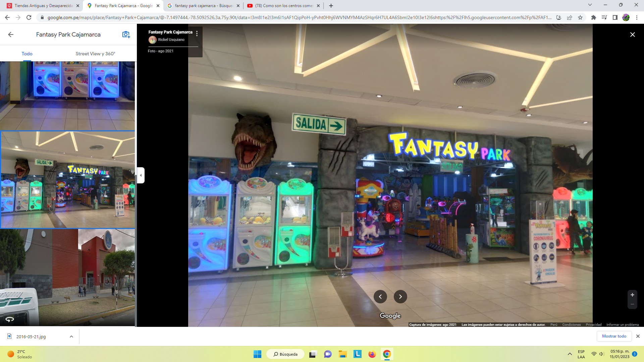644x362 pixels.
Task: Toggle the browser side panel icon
Action: [615, 17]
